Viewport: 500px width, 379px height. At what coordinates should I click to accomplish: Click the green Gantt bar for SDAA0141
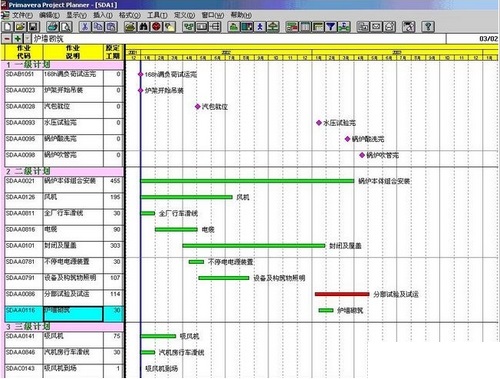click(x=158, y=336)
